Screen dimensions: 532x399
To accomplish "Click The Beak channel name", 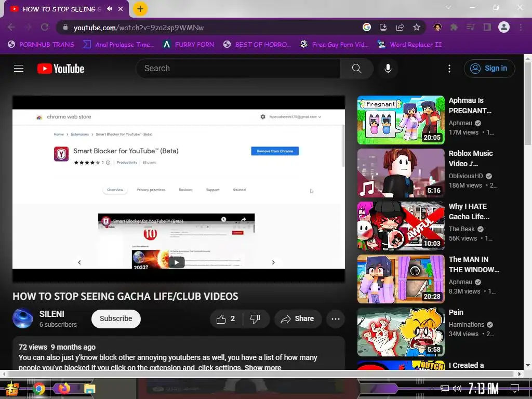I will [x=461, y=229].
